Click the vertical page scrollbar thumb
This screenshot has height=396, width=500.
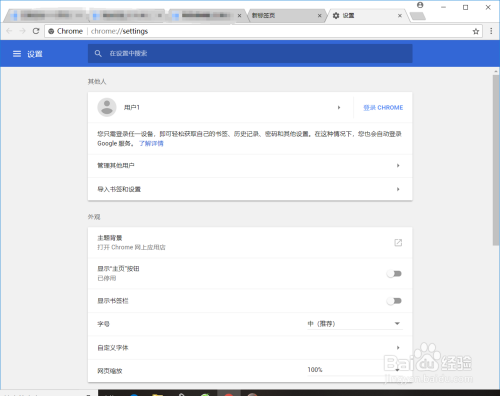pos(496,160)
